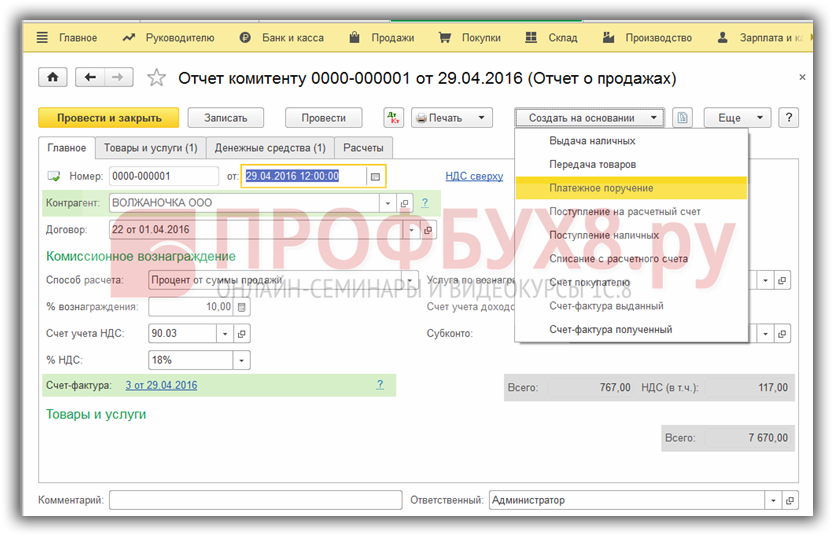Switch to Товары и услуги (1) tab
Image resolution: width=833 pixels, height=536 pixels.
coord(150,148)
